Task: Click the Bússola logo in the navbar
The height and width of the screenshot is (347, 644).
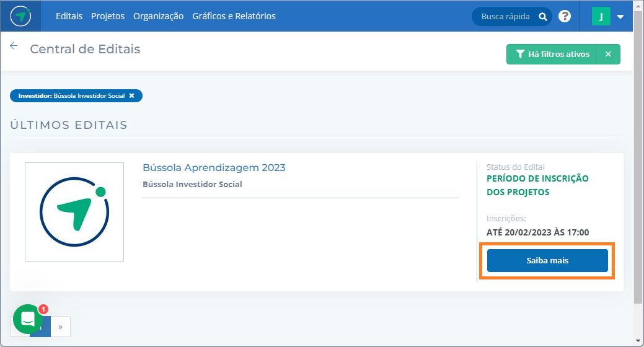Action: [20, 16]
